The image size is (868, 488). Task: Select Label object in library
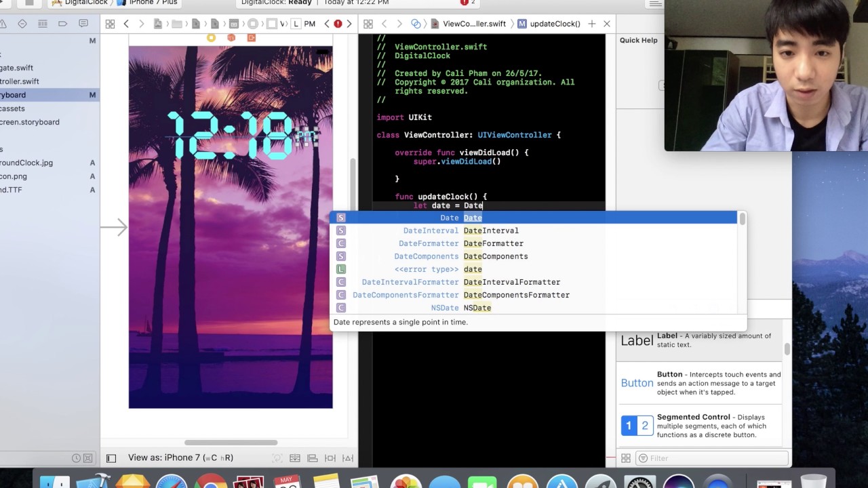click(x=700, y=340)
